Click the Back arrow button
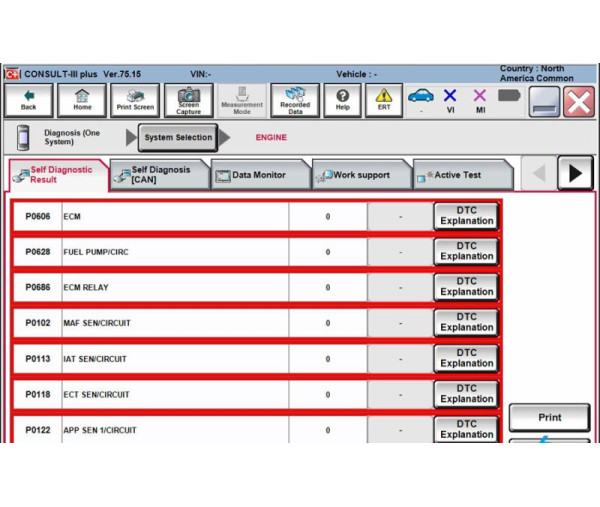Viewport: 600px width, 507px height. (x=29, y=100)
